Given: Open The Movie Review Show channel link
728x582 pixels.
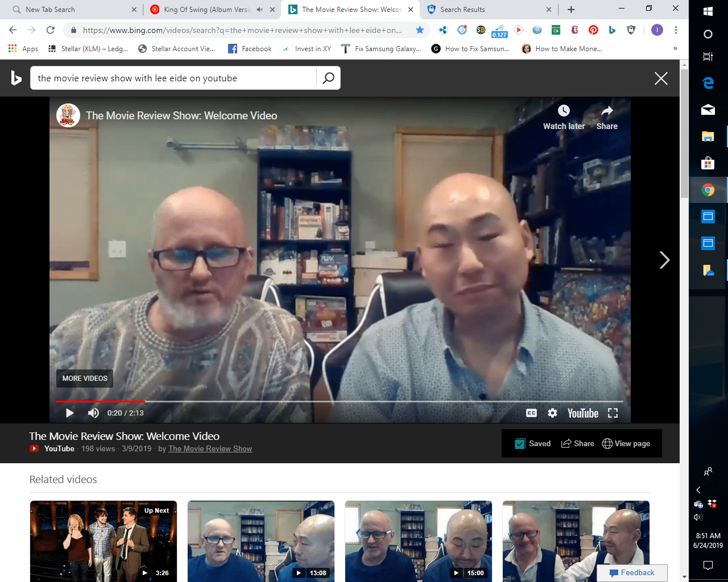Looking at the screenshot, I should click(x=210, y=449).
